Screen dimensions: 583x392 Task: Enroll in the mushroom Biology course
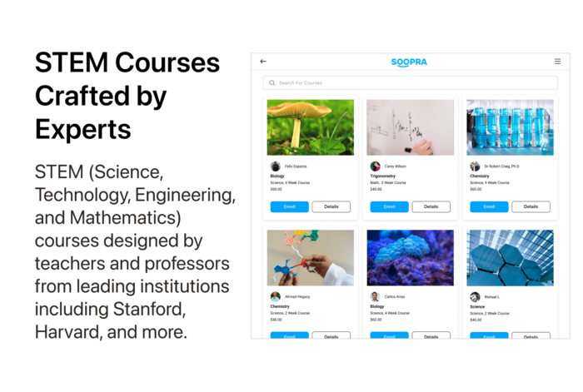pyautogui.click(x=289, y=206)
